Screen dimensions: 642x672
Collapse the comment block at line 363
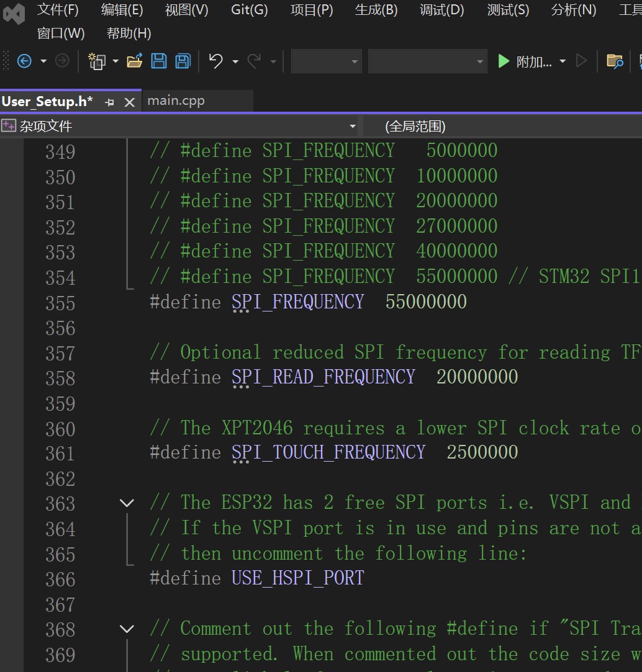(x=127, y=503)
